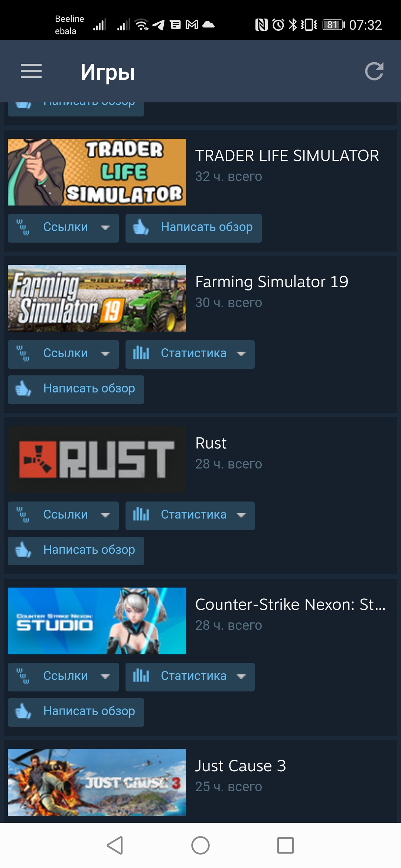Open the Rust game banner
The width and height of the screenshot is (401, 868).
(x=97, y=460)
